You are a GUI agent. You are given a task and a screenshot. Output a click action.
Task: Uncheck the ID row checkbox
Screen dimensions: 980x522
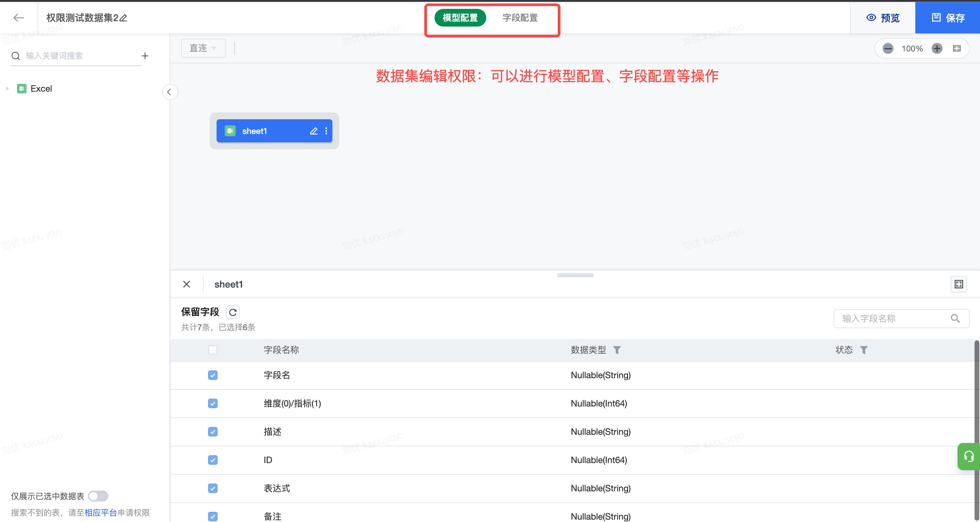(x=213, y=460)
